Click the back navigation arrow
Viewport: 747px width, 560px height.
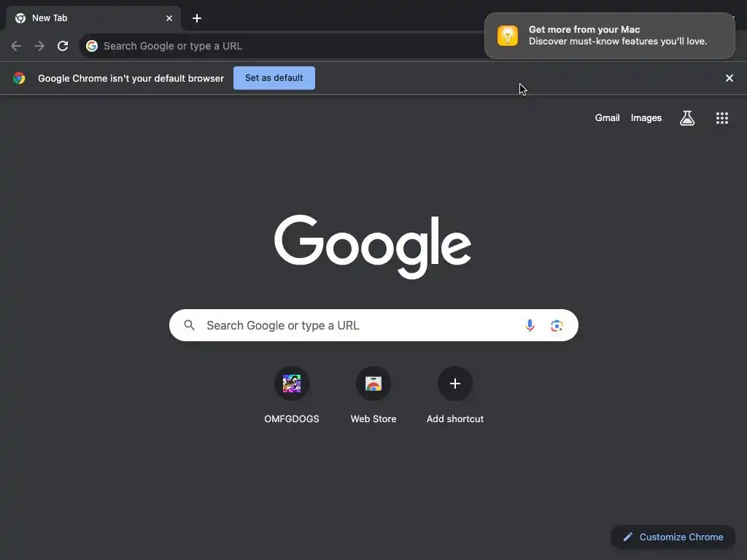pyautogui.click(x=16, y=46)
